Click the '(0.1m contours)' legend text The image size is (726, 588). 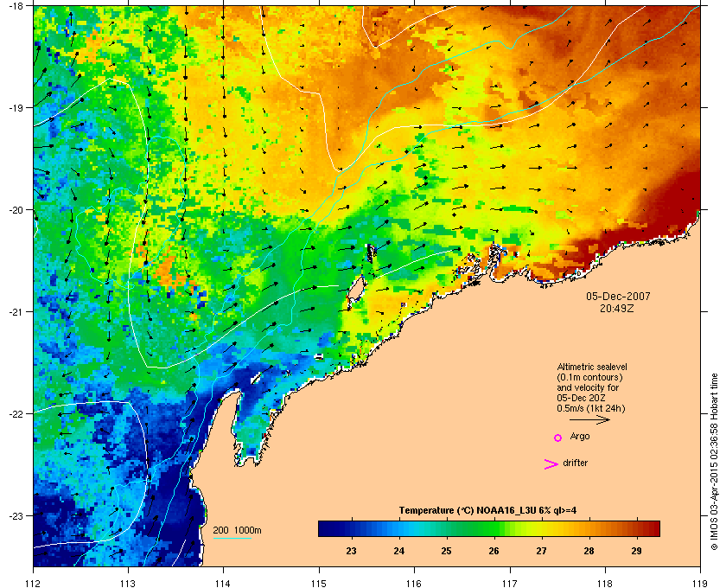point(589,377)
